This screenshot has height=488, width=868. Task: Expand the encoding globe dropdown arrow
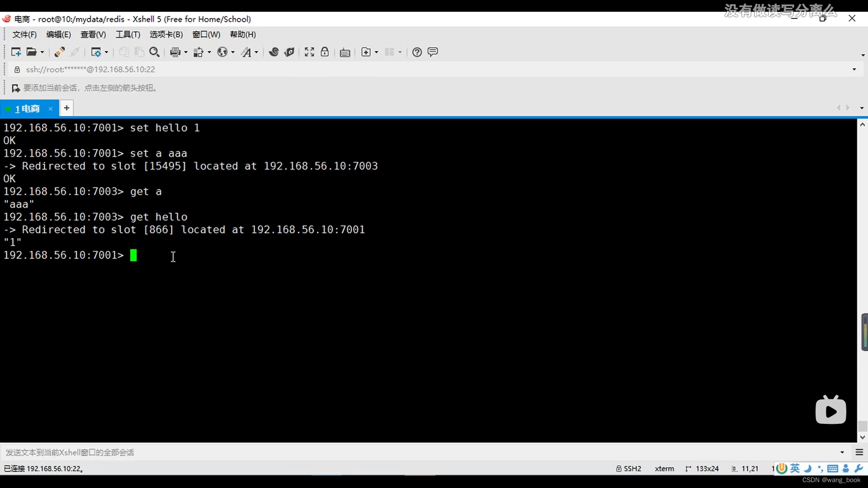[233, 52]
